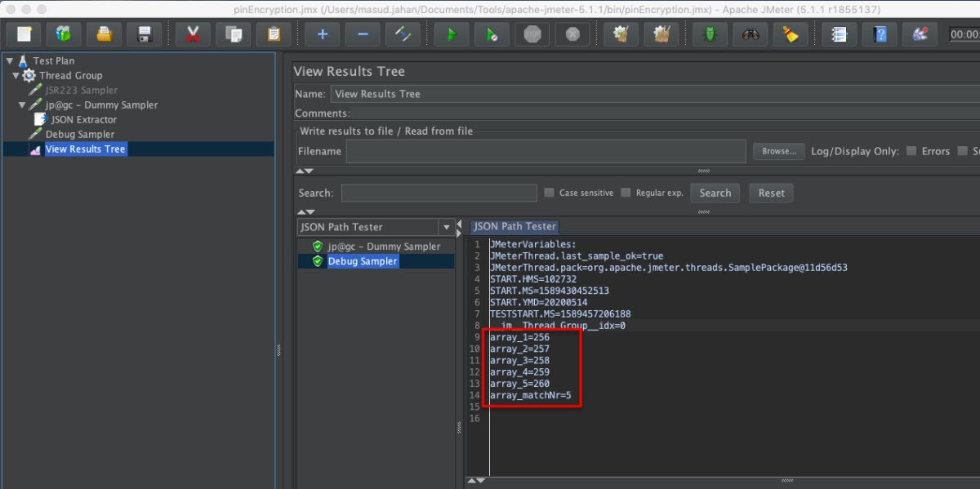Open the Templates toolbar icon
The height and width of the screenshot is (489, 980).
(x=64, y=34)
